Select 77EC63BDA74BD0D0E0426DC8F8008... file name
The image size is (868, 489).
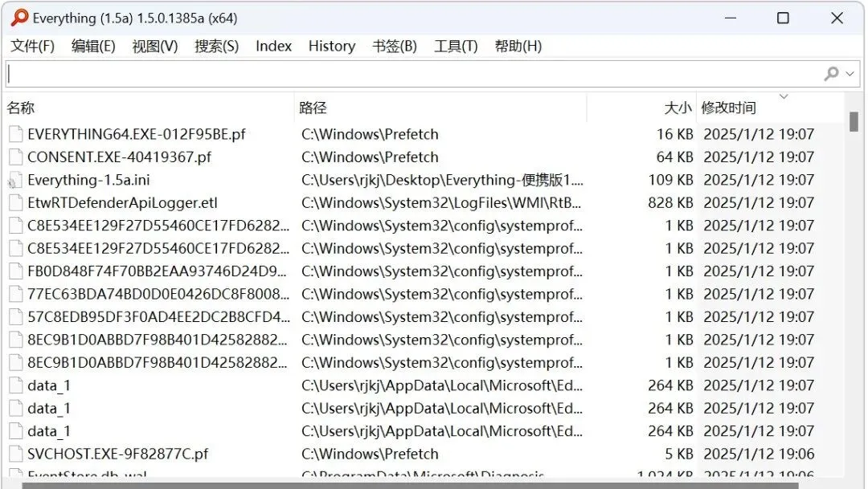click(x=158, y=295)
